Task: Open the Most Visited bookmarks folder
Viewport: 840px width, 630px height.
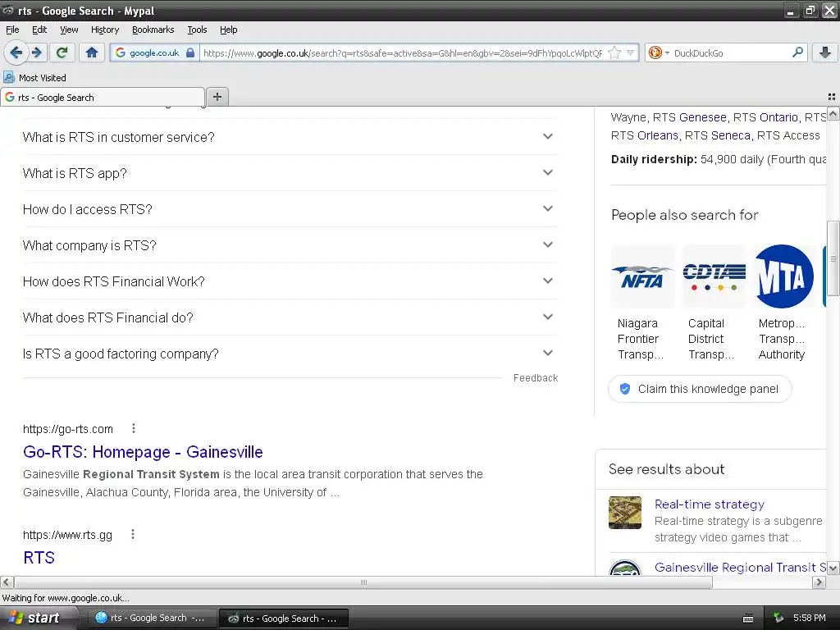Action: pyautogui.click(x=34, y=78)
